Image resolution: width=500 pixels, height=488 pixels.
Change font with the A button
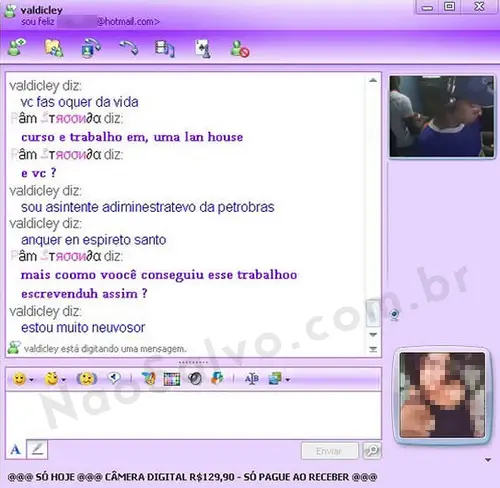pos(15,450)
